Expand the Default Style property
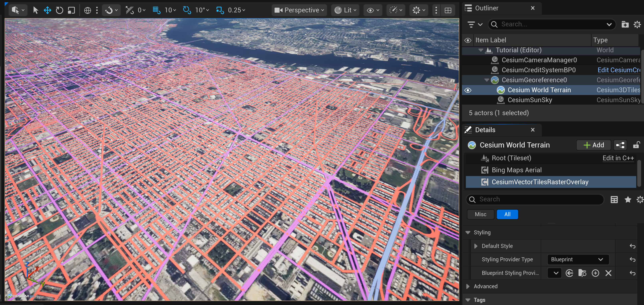This screenshot has width=644, height=305. [x=476, y=246]
